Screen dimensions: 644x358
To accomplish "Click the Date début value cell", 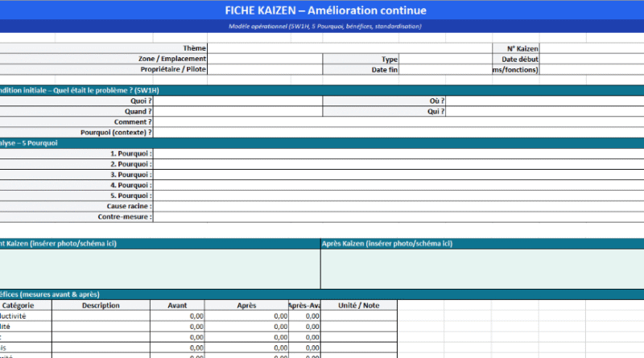I will point(592,59).
